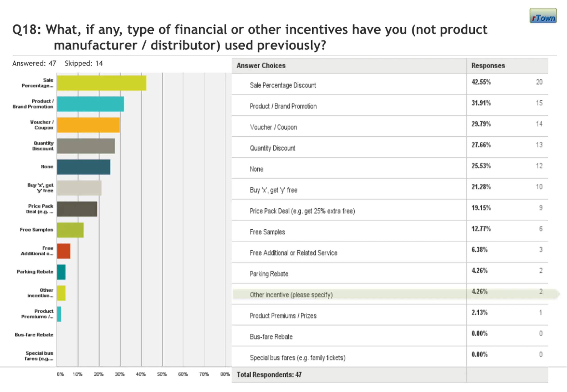Select the gray Quantity Discount bar

pyautogui.click(x=85, y=146)
